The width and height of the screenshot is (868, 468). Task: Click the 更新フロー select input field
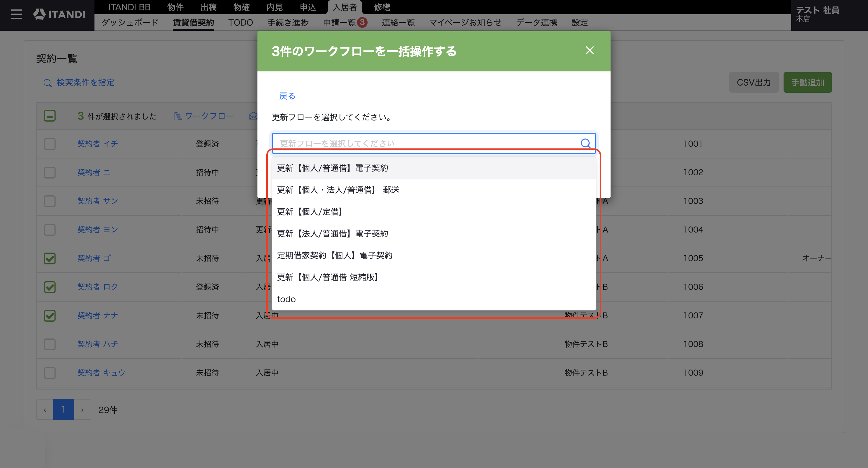pos(434,143)
